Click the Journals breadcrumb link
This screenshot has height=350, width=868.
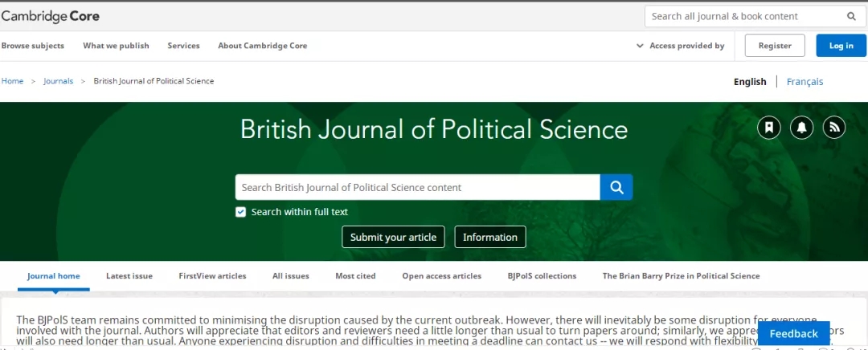[58, 81]
